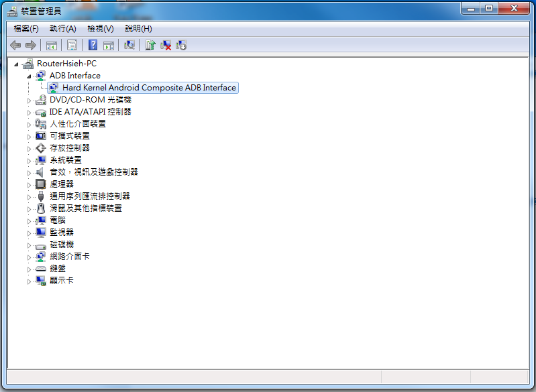
Task: Open the 檢視(V) menu
Action: pos(101,29)
